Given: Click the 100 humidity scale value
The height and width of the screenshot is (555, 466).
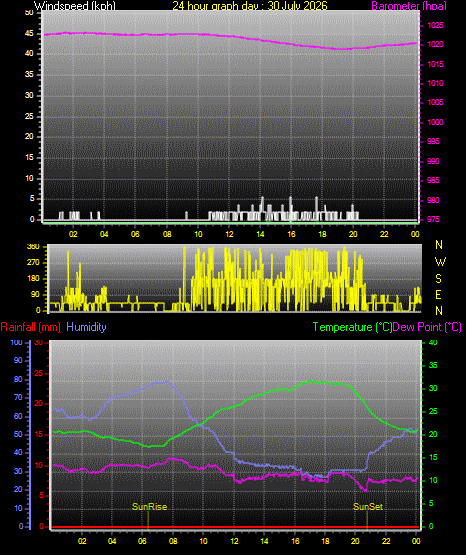Looking at the screenshot, I should [x=17, y=342].
